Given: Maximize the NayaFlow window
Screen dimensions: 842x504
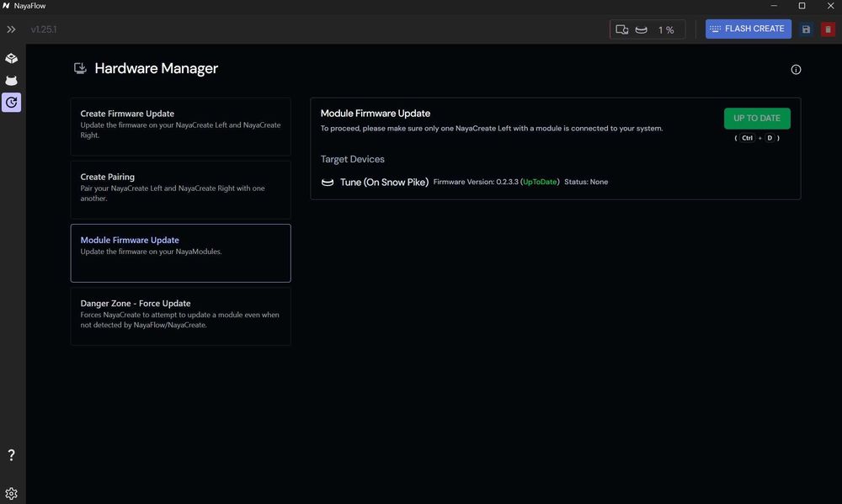Looking at the screenshot, I should [802, 6].
